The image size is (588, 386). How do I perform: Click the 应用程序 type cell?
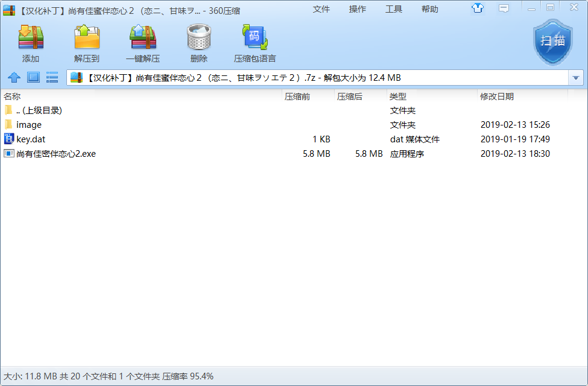click(407, 154)
